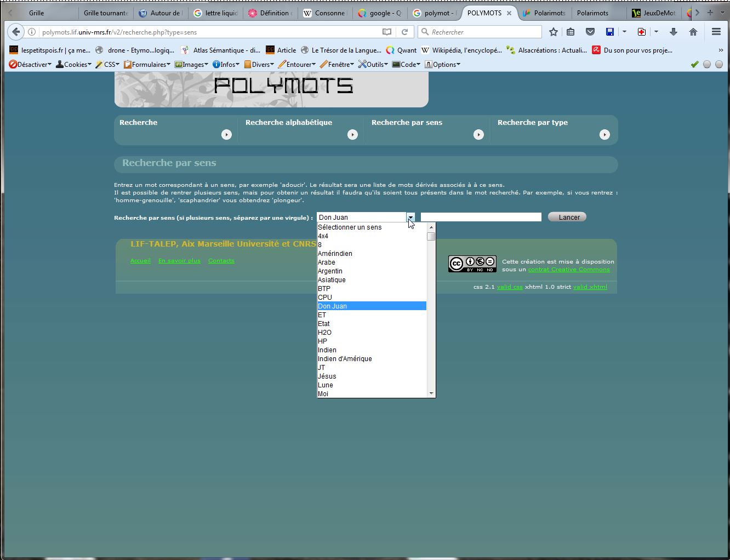Open the Infos dropdown
The width and height of the screenshot is (730, 560).
tap(226, 64)
